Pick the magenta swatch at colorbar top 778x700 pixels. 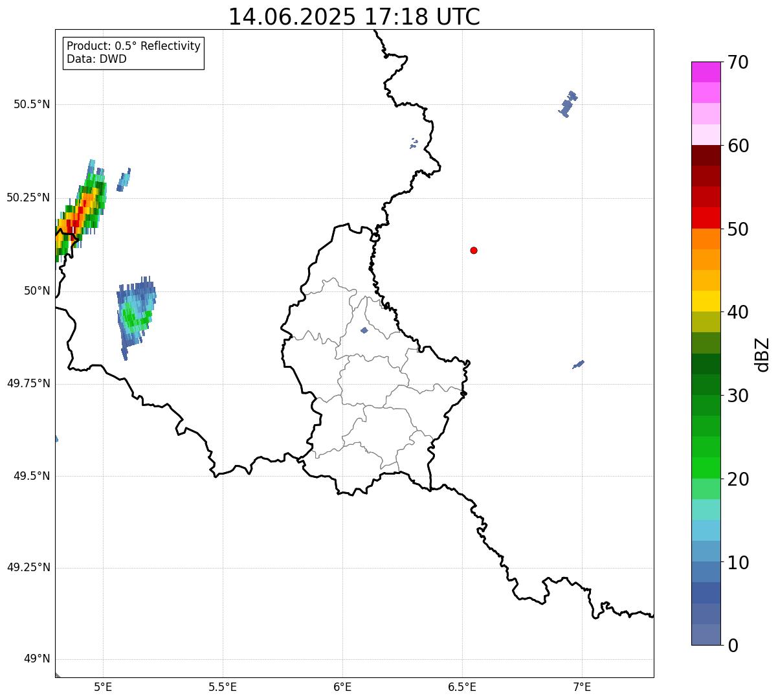[x=706, y=72]
